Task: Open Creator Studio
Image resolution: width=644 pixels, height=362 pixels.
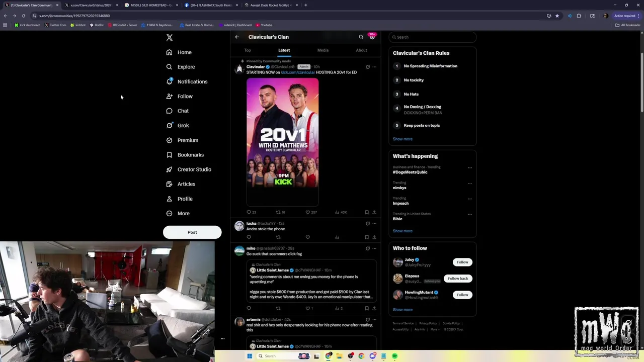Action: (x=189, y=169)
